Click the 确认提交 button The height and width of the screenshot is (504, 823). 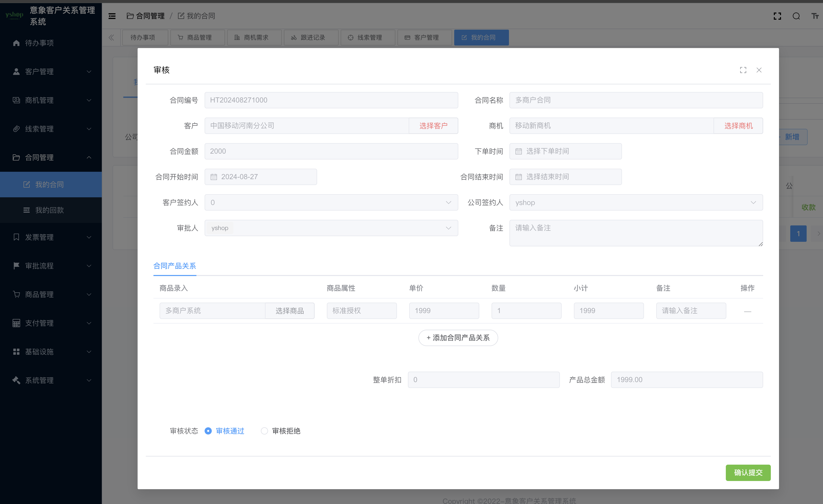point(748,473)
